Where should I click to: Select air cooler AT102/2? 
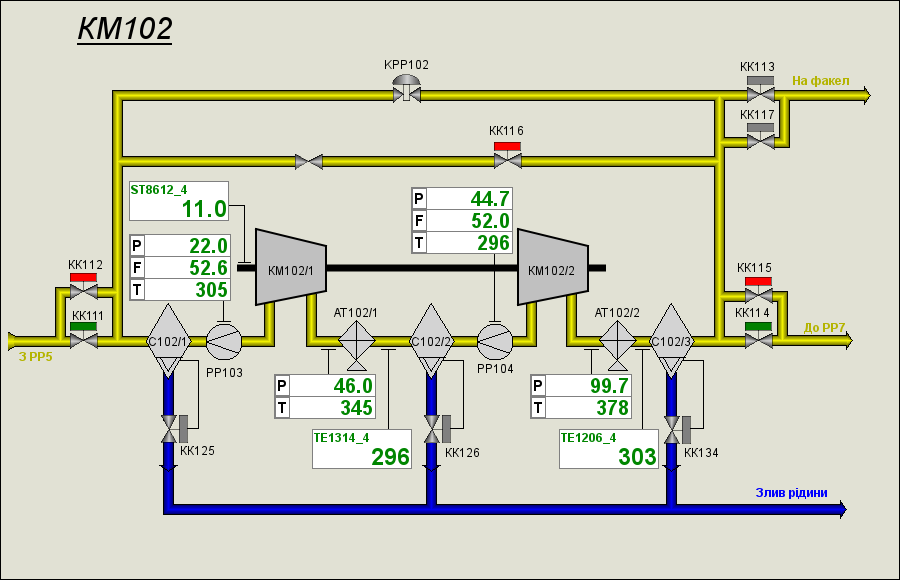click(x=618, y=345)
